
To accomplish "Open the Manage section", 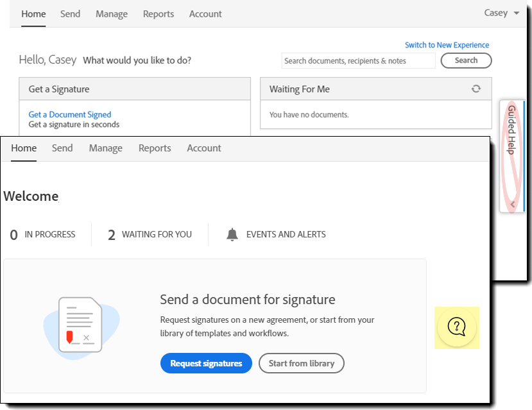I will pos(105,148).
